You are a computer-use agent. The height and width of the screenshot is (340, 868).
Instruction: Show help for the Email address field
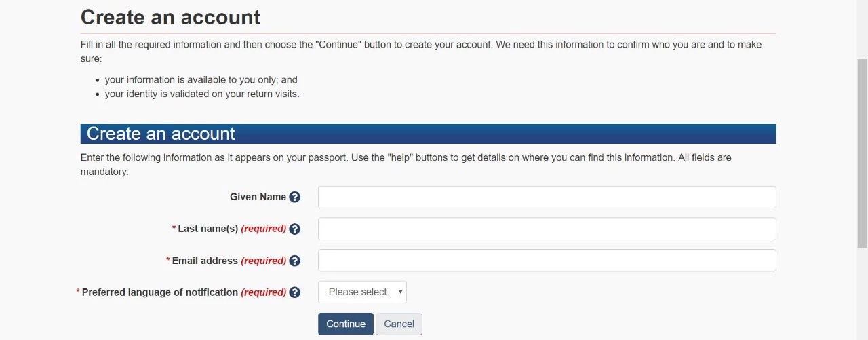click(x=294, y=261)
